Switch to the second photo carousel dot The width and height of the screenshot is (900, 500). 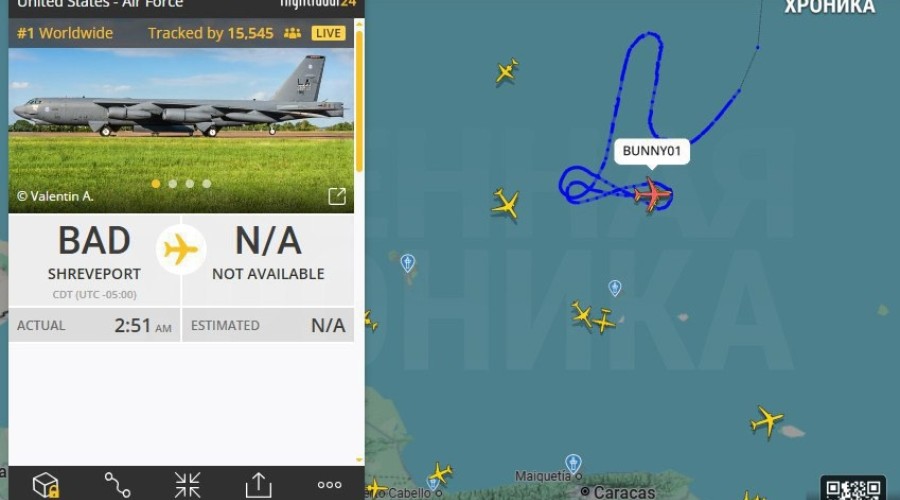click(173, 184)
